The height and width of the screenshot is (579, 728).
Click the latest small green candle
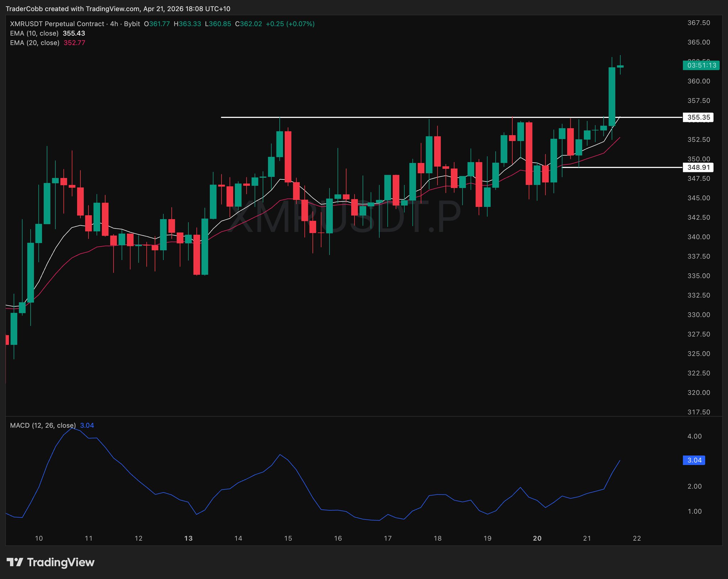[x=620, y=66]
